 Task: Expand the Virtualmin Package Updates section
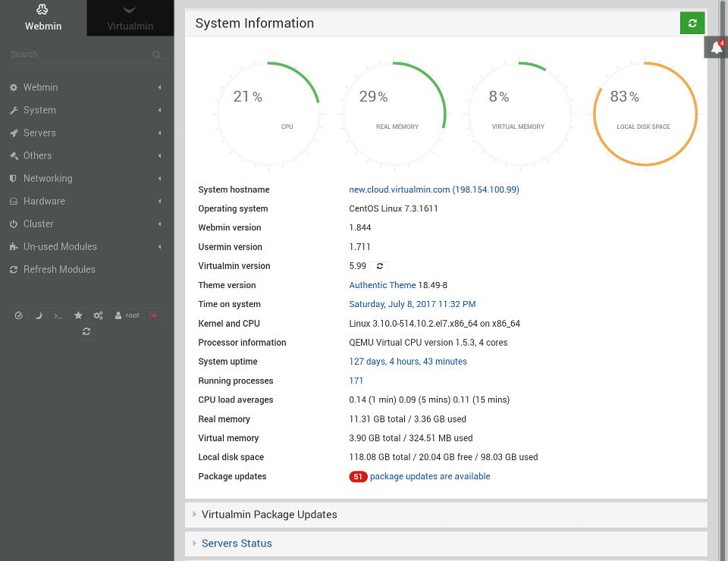[446, 515]
